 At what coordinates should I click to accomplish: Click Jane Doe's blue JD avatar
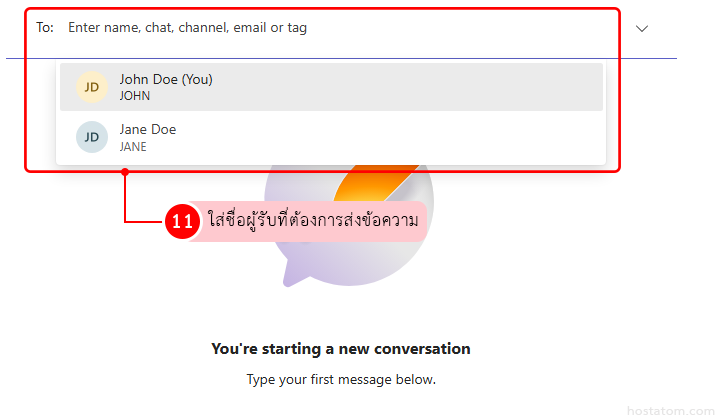92,137
